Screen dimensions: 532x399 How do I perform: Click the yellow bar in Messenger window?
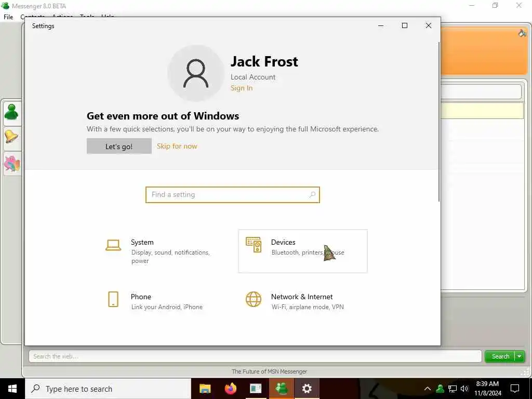click(x=482, y=111)
